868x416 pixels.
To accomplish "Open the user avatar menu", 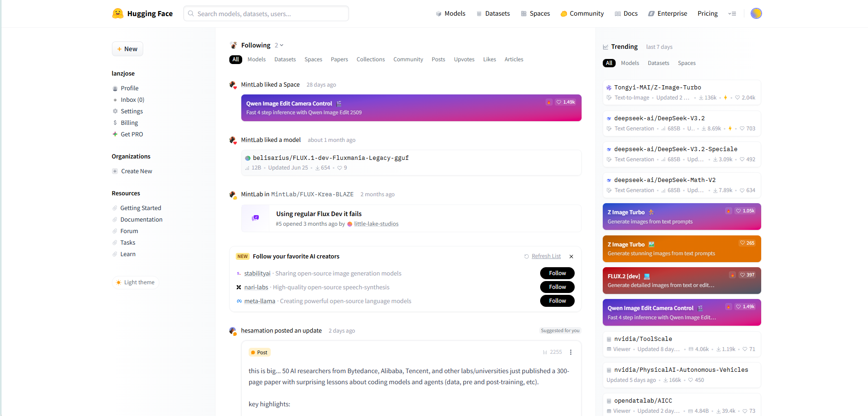I will click(x=756, y=13).
